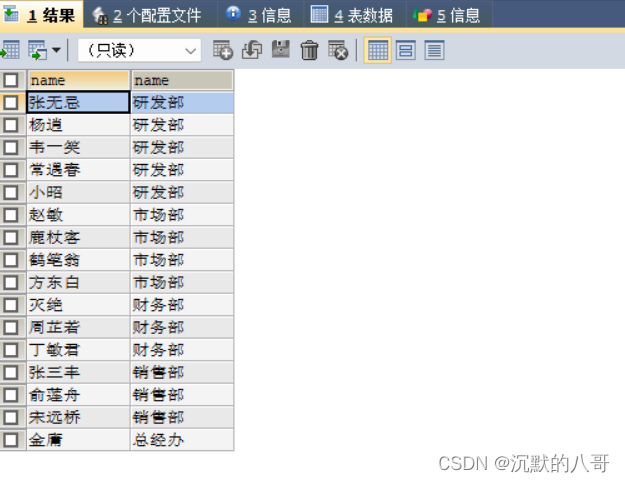Select the cell 俞莲舟
Screen dimensions: 625x483
79,395
